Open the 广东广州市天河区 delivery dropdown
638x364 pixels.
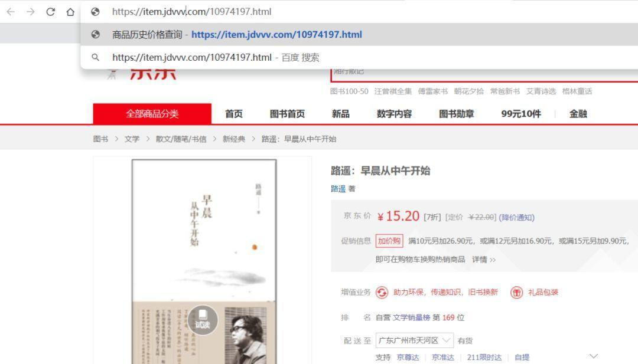[414, 340]
